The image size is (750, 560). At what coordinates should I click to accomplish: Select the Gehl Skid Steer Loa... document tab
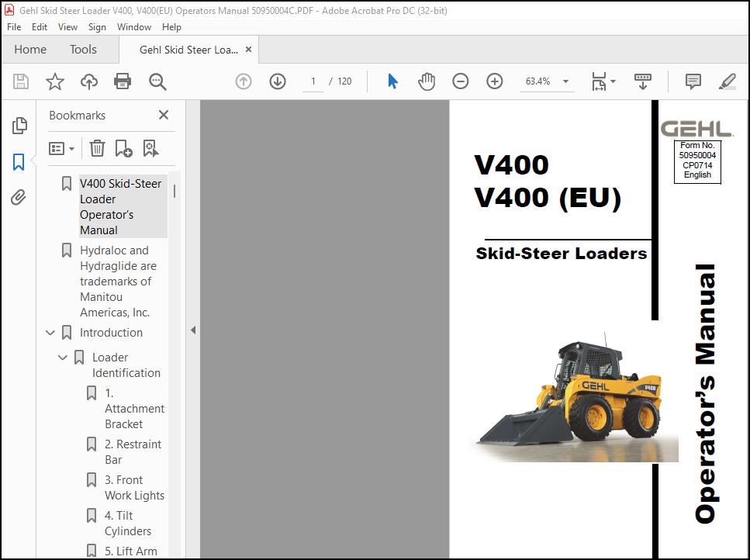[188, 50]
